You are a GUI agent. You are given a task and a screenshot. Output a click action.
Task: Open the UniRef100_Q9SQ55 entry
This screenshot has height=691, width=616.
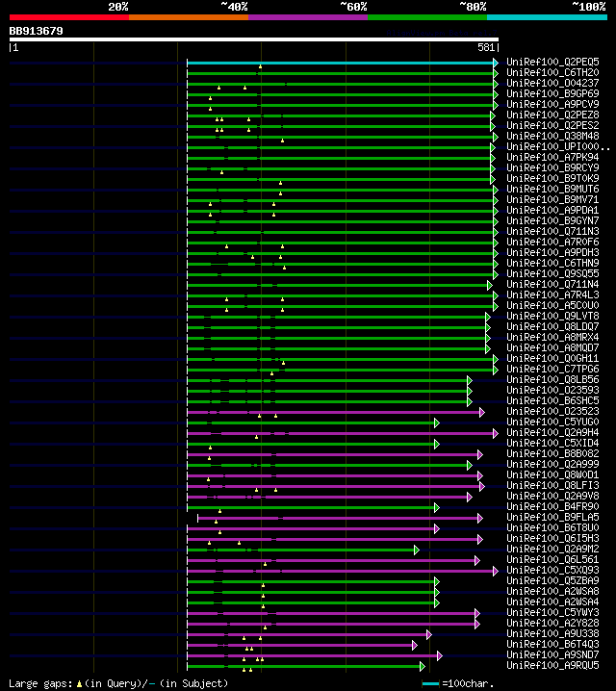click(x=552, y=273)
